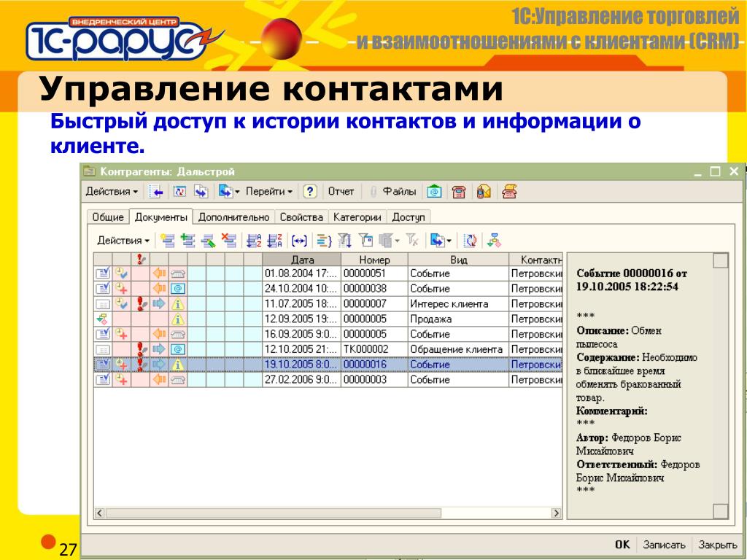Click the red telephone call icon

coord(459,192)
